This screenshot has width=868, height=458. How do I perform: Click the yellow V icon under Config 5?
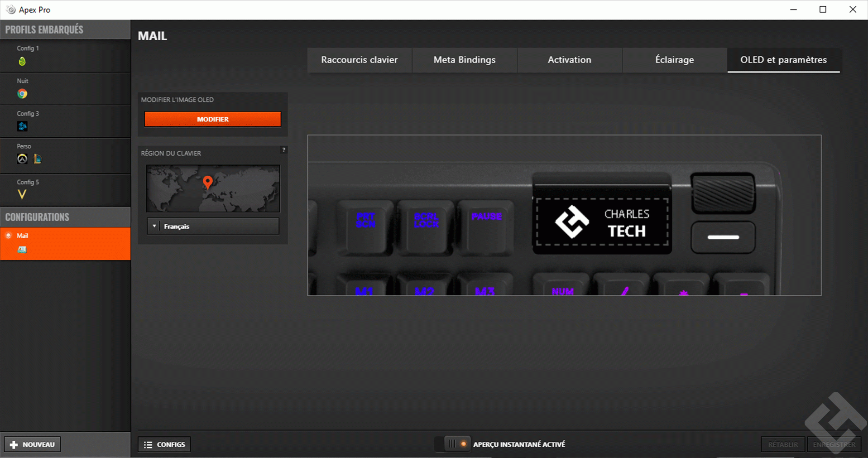pos(22,194)
